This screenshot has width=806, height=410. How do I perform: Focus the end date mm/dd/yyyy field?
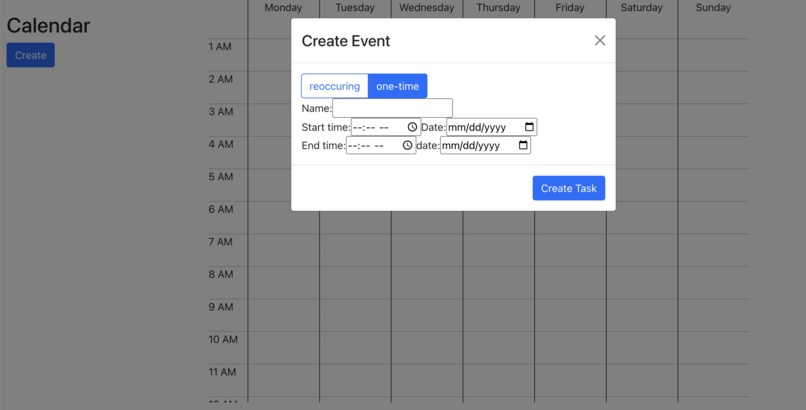(485, 145)
